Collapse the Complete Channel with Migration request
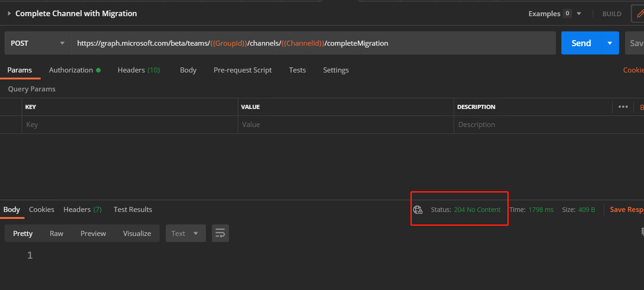 tap(8, 13)
